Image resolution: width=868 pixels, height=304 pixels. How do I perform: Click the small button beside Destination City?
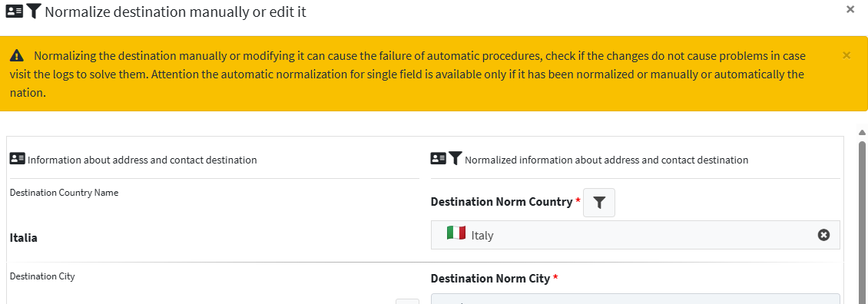click(407, 301)
